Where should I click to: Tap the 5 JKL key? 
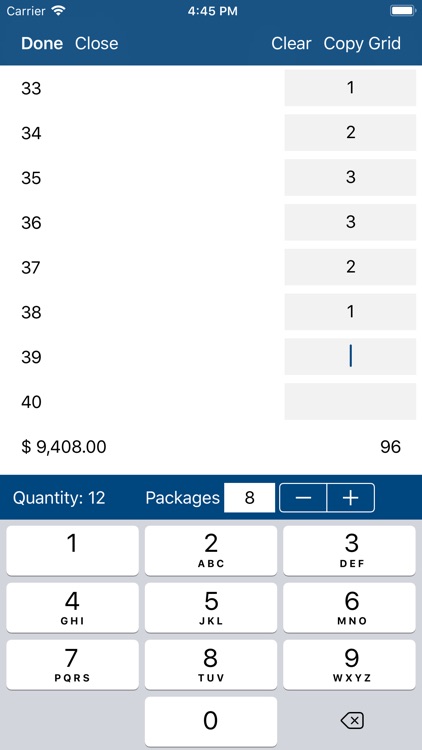[x=211, y=607]
